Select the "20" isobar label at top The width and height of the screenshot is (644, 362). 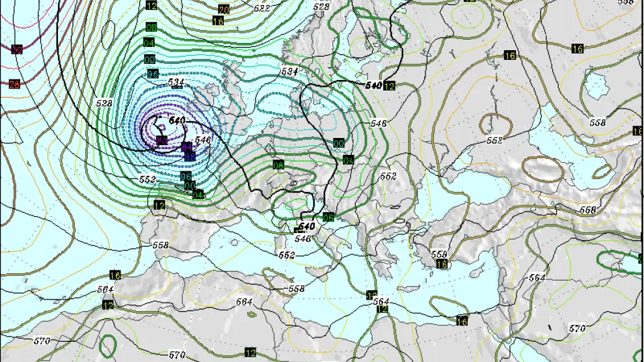(x=224, y=10)
